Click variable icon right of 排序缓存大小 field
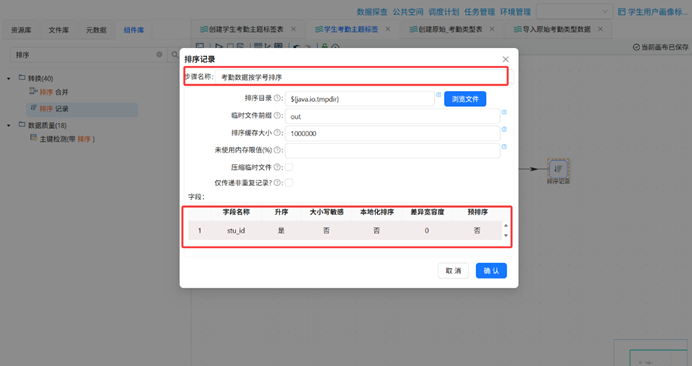 pos(504,129)
